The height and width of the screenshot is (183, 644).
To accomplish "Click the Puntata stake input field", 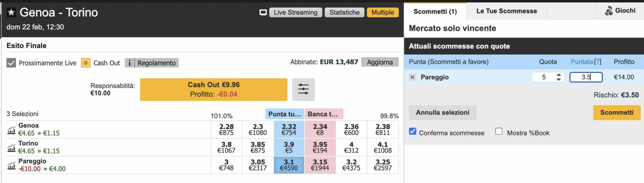I will pos(586,77).
